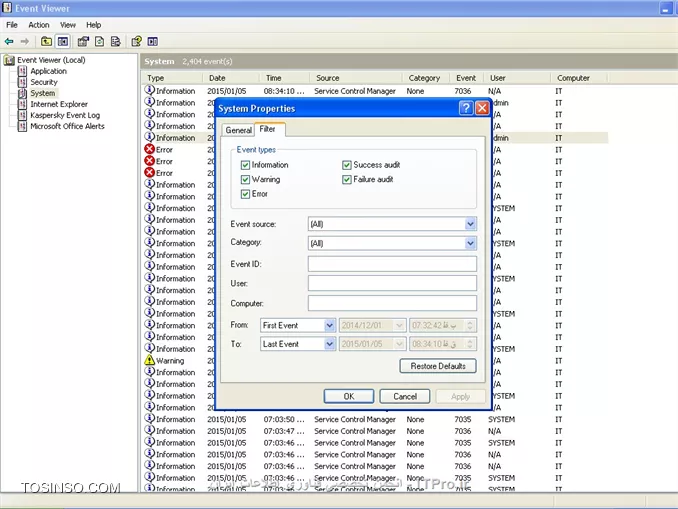Click the OK button

tap(349, 397)
